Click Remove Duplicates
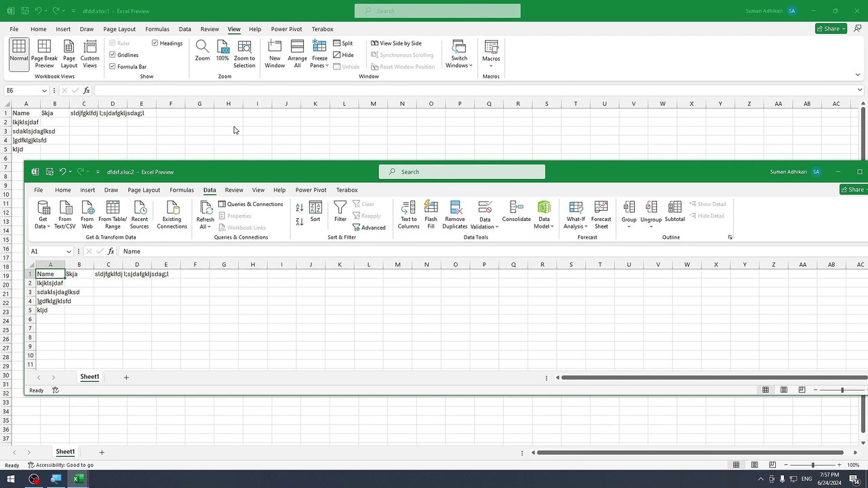The image size is (868, 488). pos(455,215)
